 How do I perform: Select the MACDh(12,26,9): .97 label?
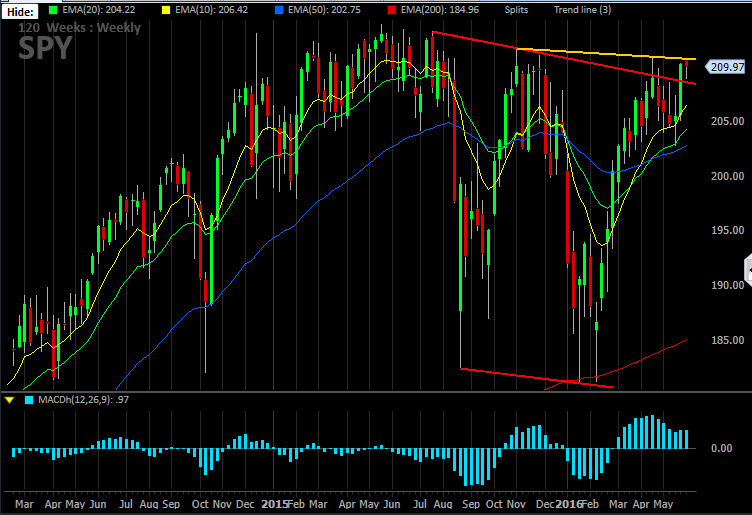[x=83, y=400]
